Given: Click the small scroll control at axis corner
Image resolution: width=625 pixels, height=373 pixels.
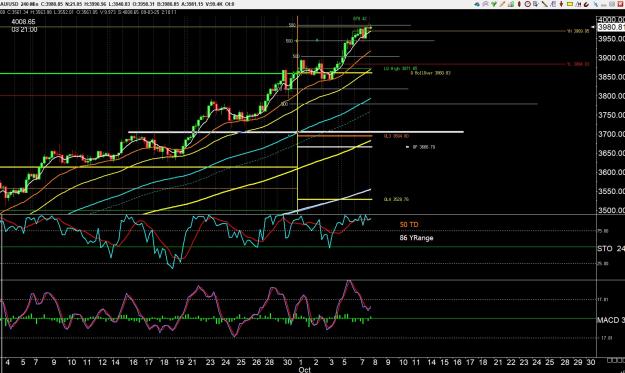Looking at the screenshot, I should tap(615, 360).
